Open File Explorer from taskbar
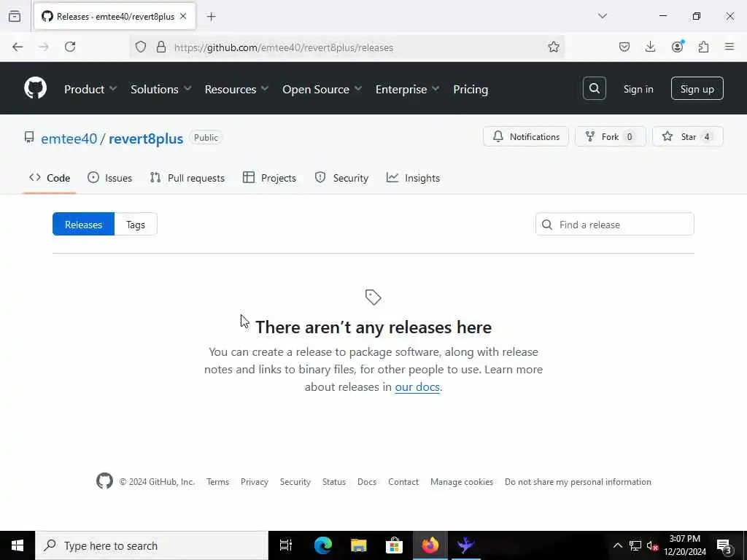 (x=358, y=545)
